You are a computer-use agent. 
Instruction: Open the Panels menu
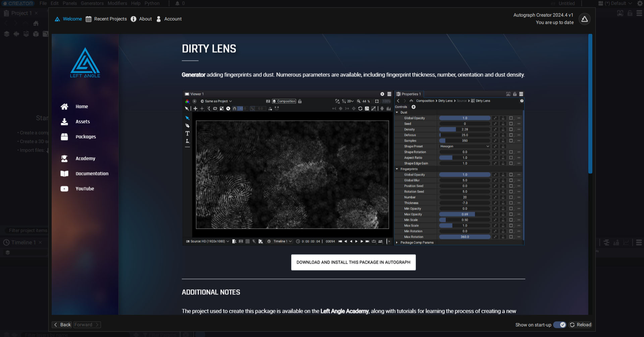(70, 3)
